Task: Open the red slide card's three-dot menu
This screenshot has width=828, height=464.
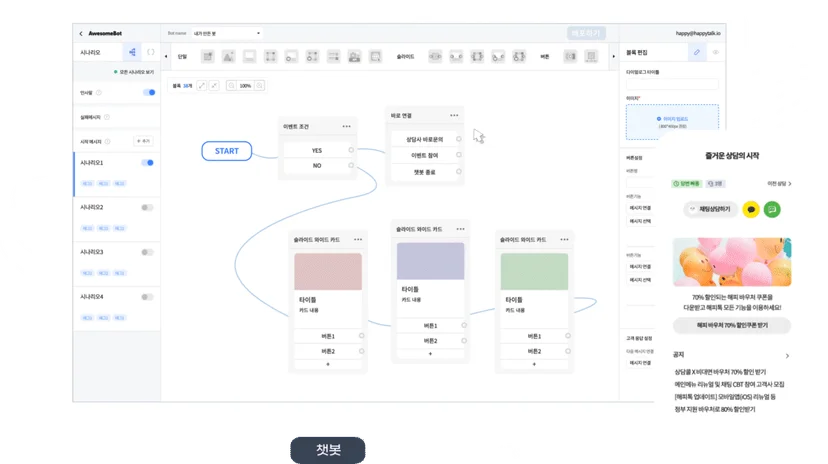Action: pos(358,240)
